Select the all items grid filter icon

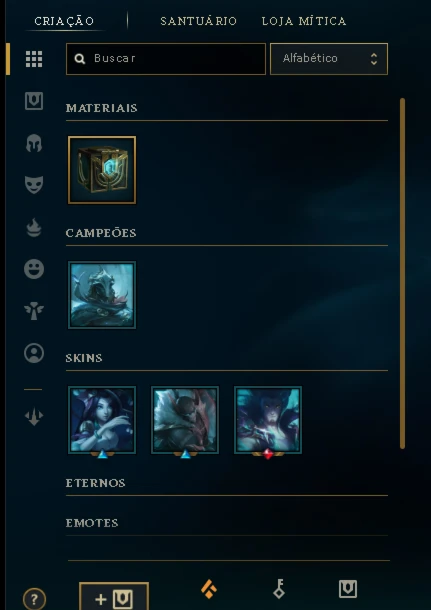(x=34, y=59)
